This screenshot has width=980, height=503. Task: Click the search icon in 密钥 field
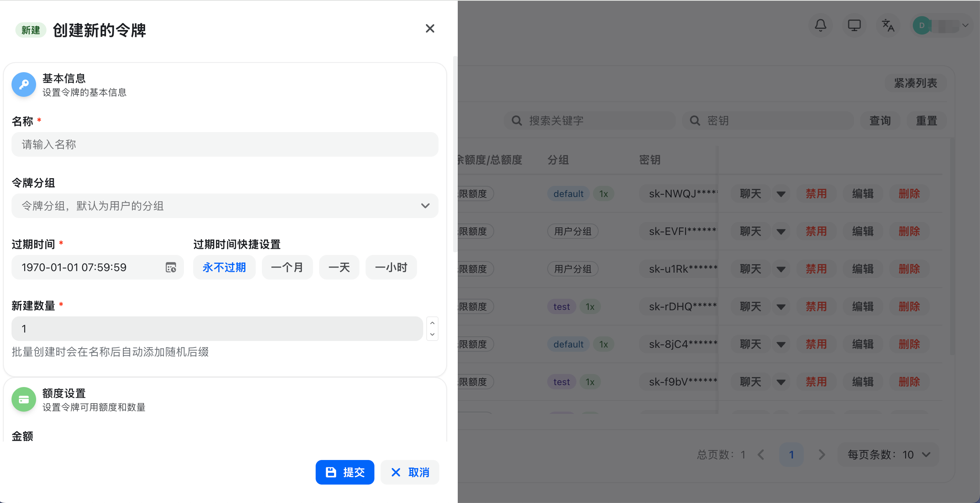pos(695,121)
